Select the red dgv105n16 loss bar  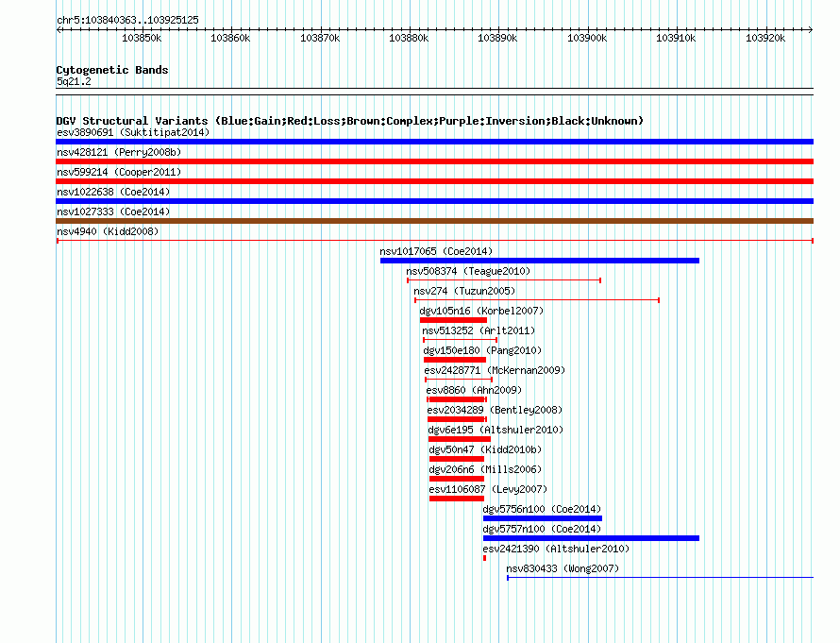click(x=453, y=320)
